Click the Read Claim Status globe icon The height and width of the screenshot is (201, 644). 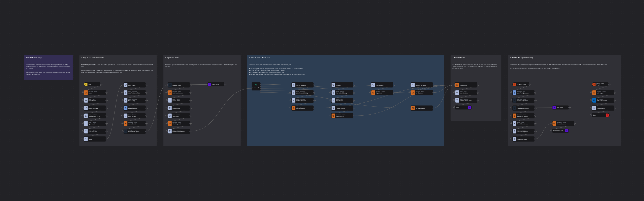515,139
